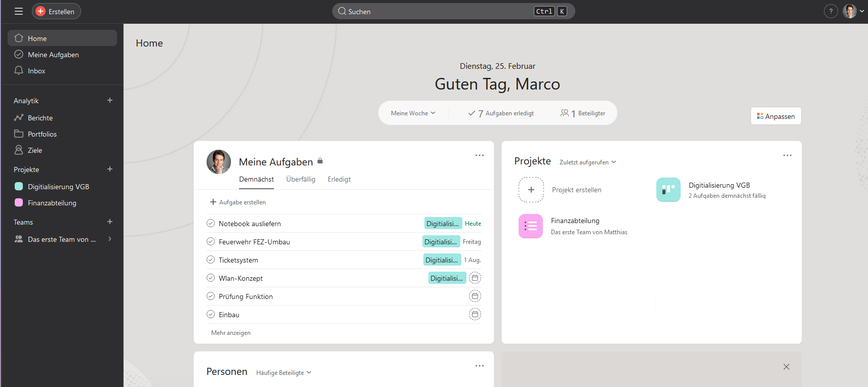This screenshot has height=387, width=868.
Task: Mark Ticketsystem task as complete
Action: [211, 260]
